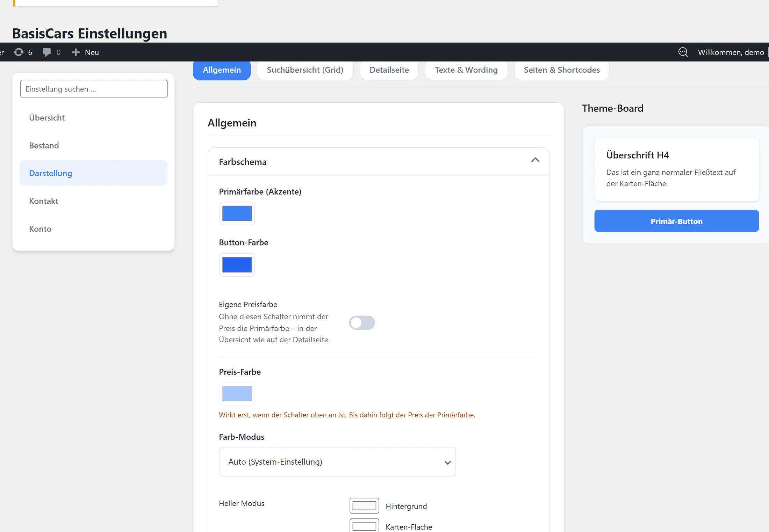
Task: Open Kontakt in the sidebar
Action: (x=93, y=201)
